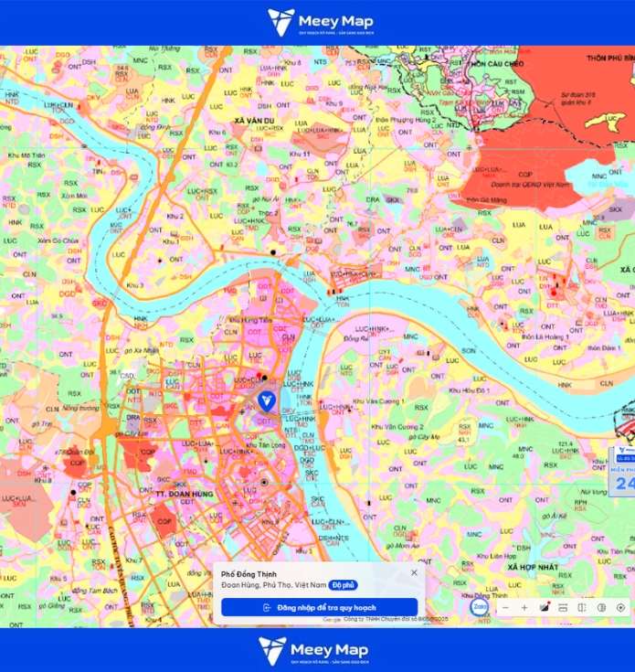Zoom out with the minus icon
This screenshot has width=635, height=672.
[505, 608]
